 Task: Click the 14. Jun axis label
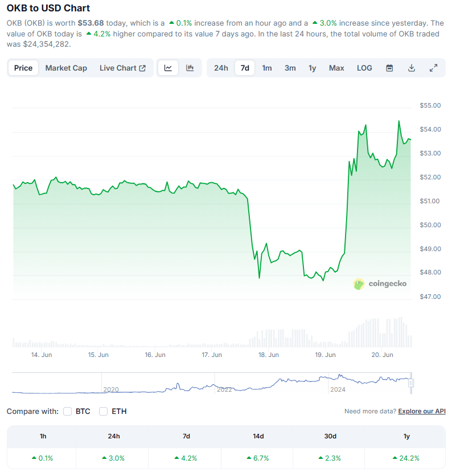[42, 355]
